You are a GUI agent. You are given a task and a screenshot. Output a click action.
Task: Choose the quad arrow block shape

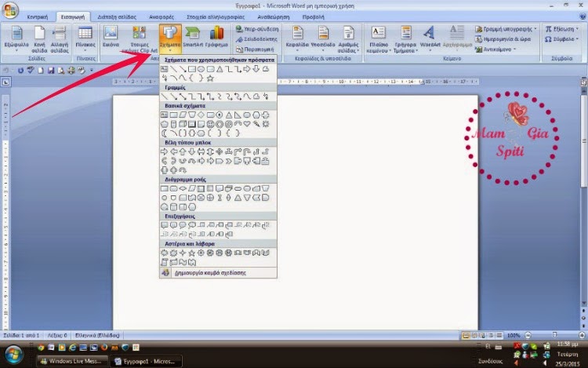tap(220, 151)
